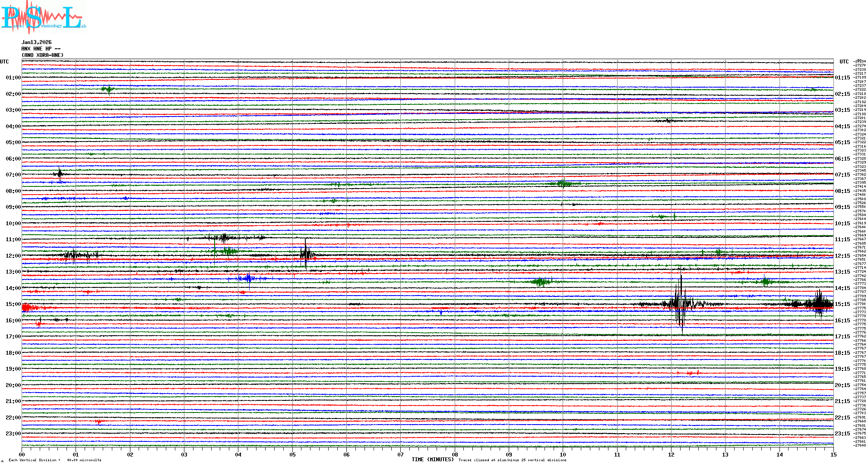
Task: Click the PSL seismology lab logo
Action: point(43,17)
